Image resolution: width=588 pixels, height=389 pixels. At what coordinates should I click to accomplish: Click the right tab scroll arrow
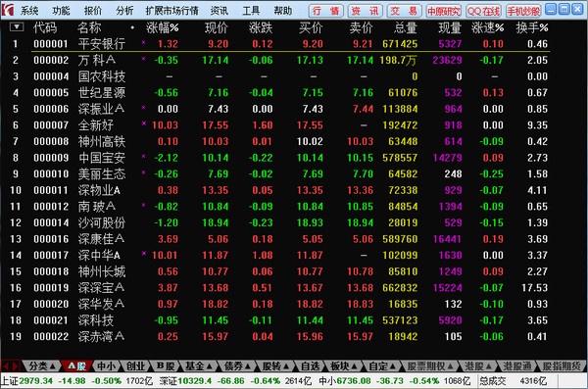click(x=15, y=365)
